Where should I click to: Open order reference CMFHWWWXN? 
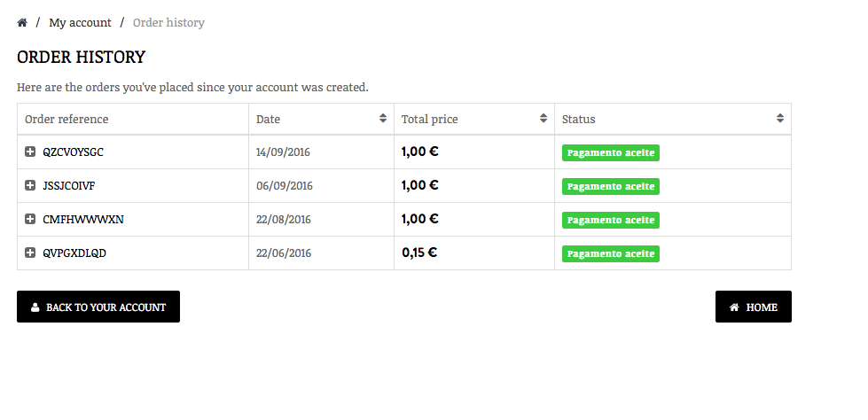pyautogui.click(x=77, y=220)
